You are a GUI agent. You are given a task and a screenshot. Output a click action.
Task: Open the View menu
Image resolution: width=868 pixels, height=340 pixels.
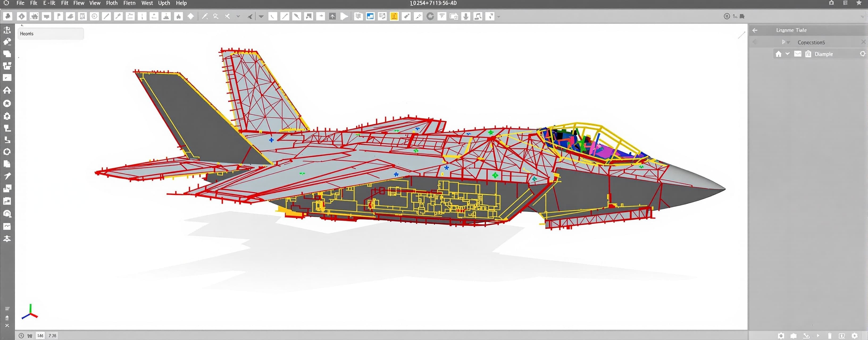tap(95, 3)
